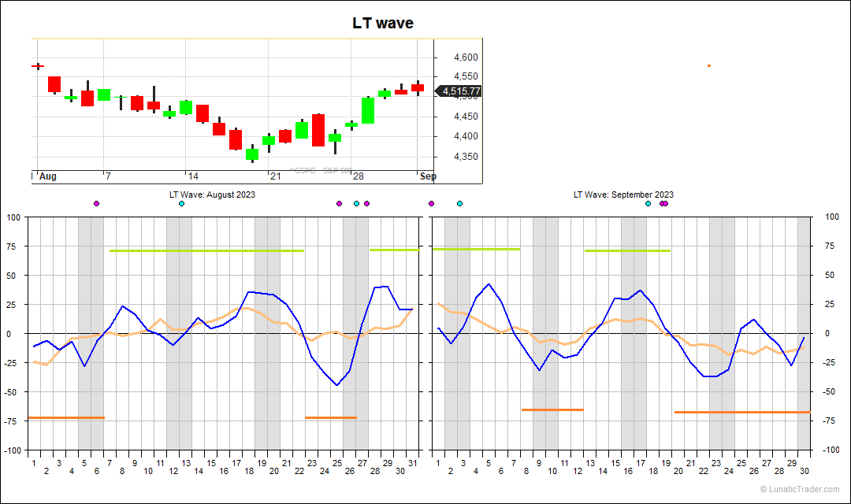Select the magenta dot left of August label
Screen dimensions: 851x504
coord(96,202)
